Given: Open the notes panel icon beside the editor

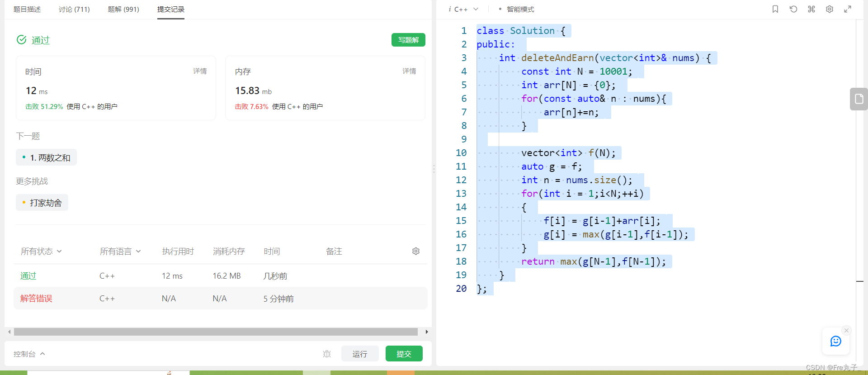Looking at the screenshot, I should coord(859,99).
